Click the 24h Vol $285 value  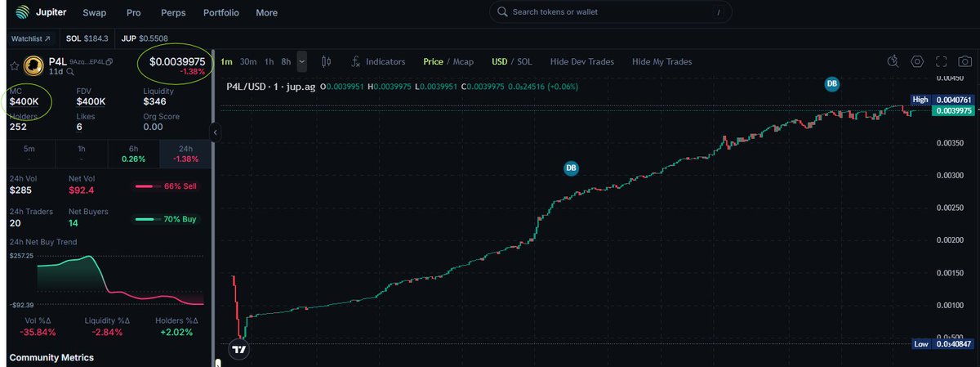click(x=20, y=190)
